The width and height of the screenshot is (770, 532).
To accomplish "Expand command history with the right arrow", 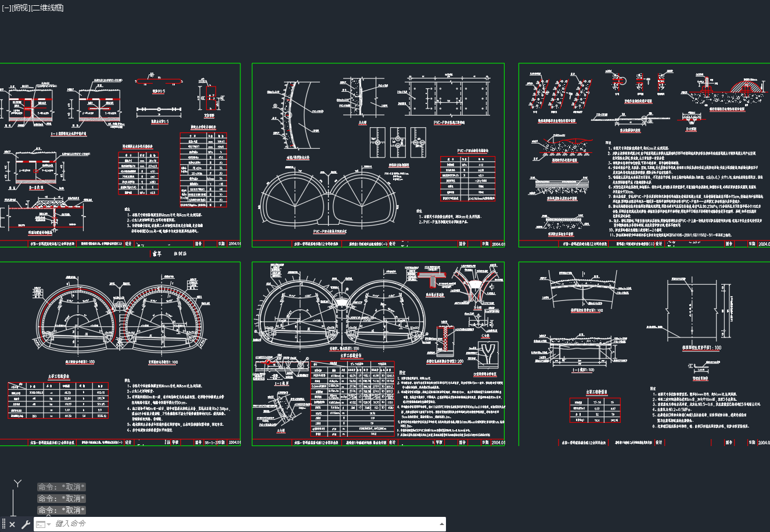I will [x=442, y=524].
